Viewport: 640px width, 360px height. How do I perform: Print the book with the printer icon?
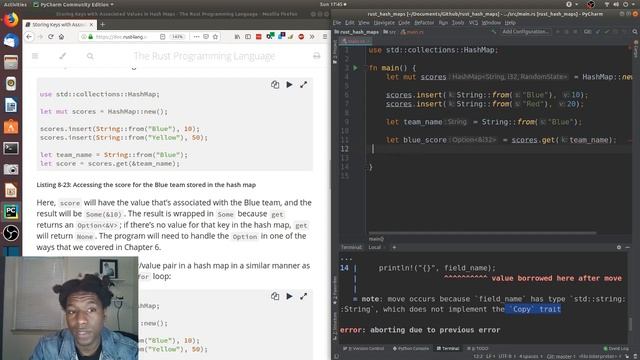[x=316, y=56]
